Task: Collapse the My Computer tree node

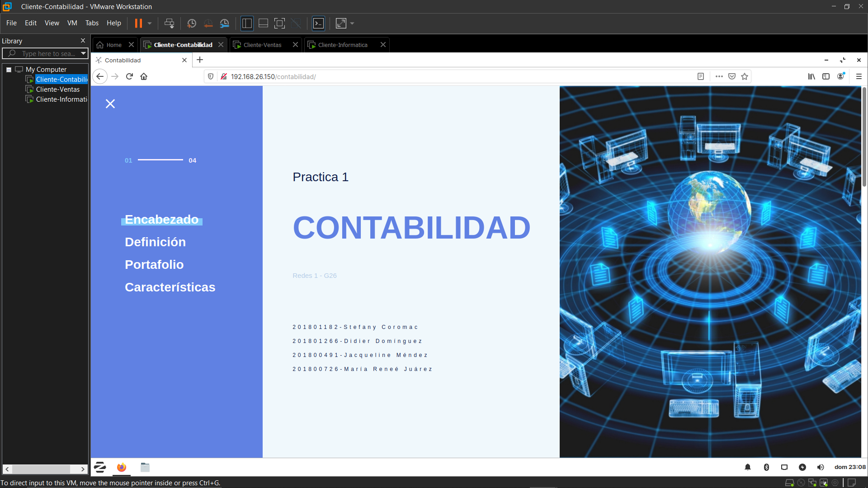Action: 9,70
